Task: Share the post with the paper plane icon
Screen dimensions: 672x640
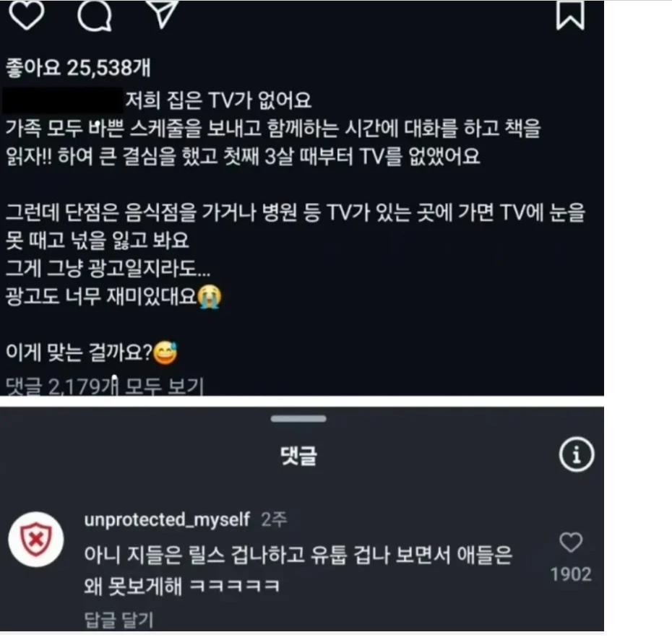Action: (162, 14)
